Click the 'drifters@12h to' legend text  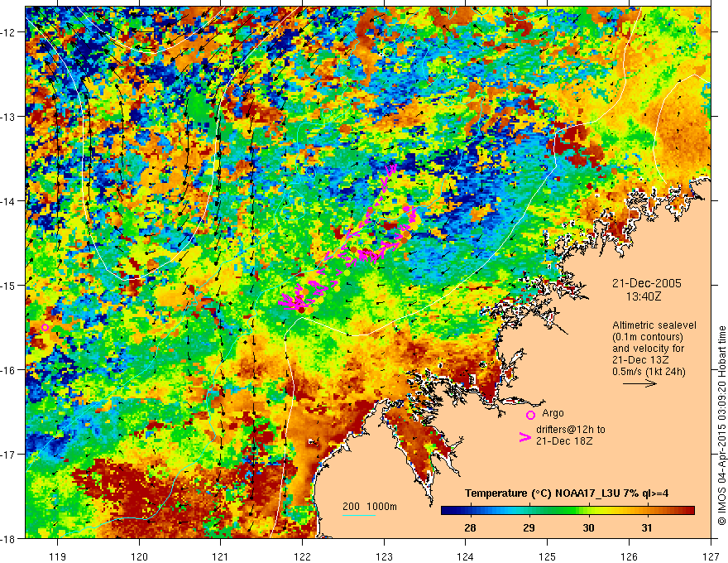(571, 430)
